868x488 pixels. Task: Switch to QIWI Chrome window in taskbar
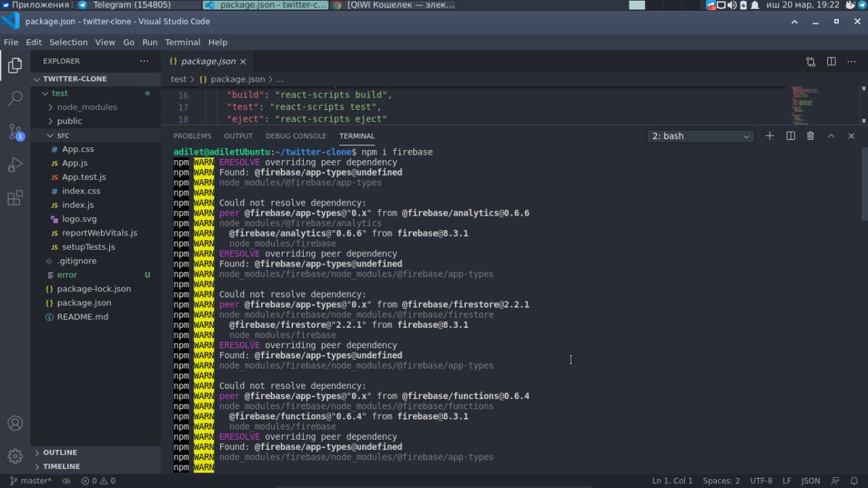coord(393,5)
